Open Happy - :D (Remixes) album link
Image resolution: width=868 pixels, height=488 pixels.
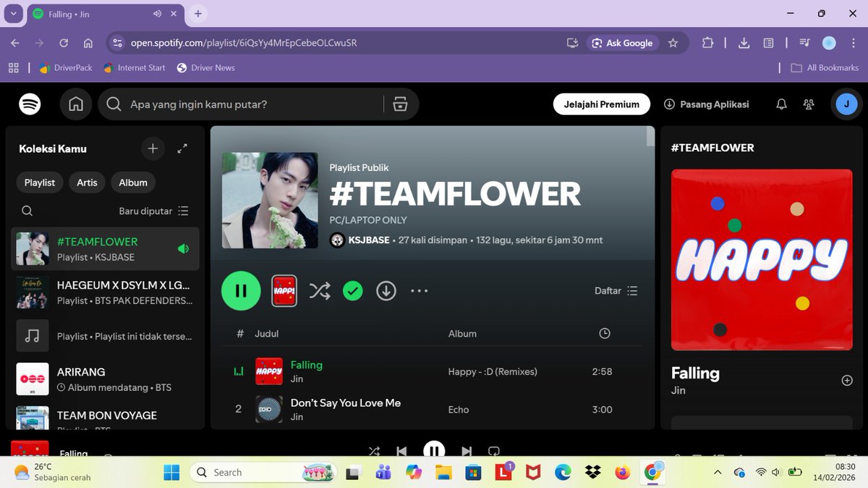coord(493,371)
